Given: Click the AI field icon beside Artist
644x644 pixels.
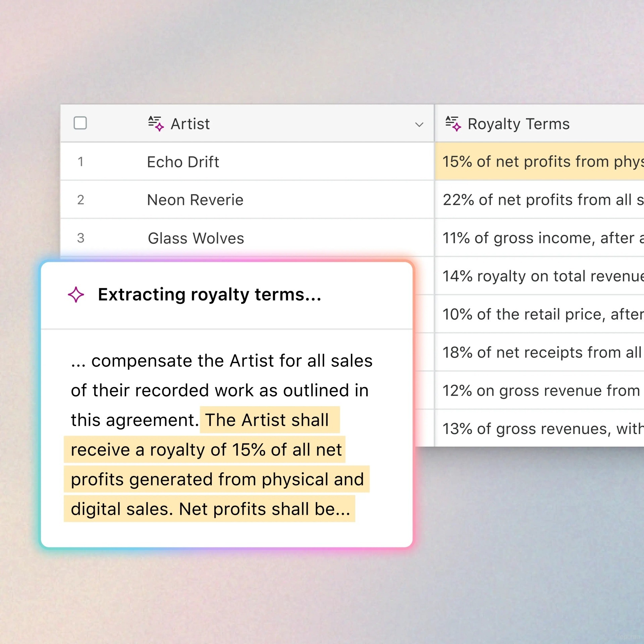Looking at the screenshot, I should click(156, 123).
